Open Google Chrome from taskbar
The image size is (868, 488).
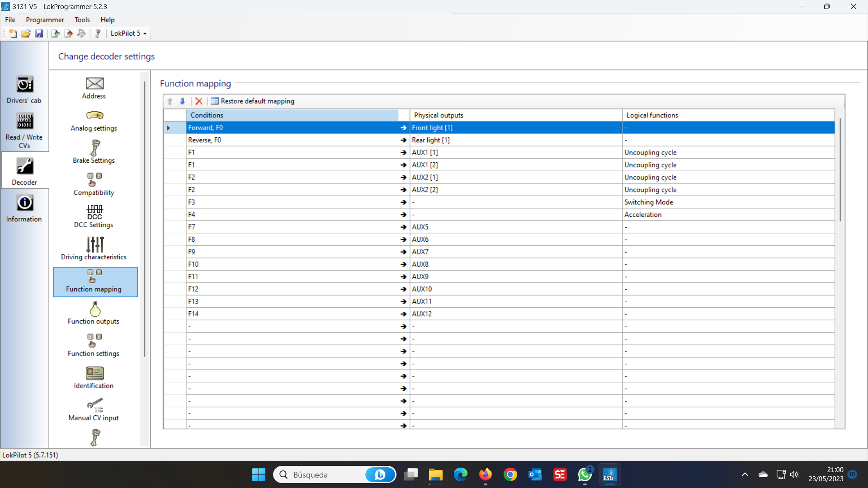click(x=510, y=474)
